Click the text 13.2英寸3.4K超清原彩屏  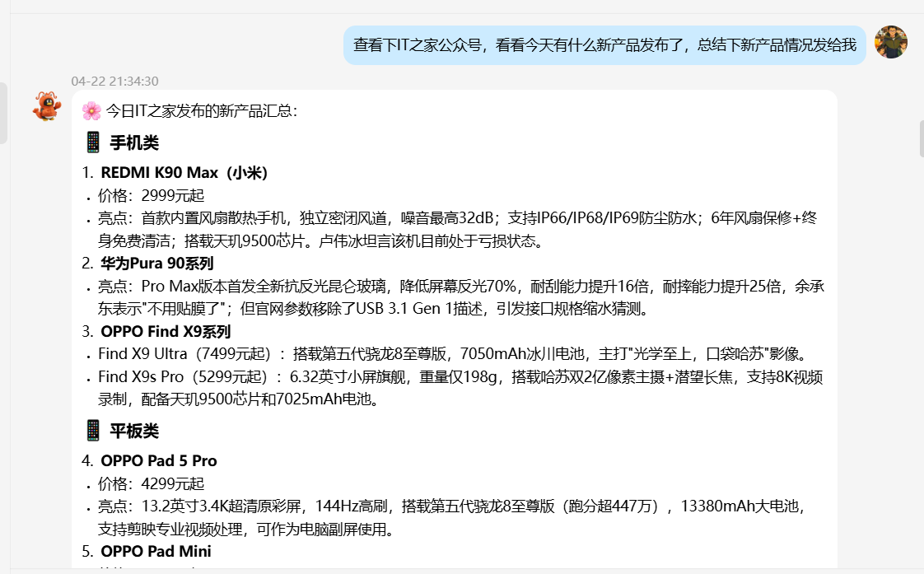pyautogui.click(x=222, y=506)
